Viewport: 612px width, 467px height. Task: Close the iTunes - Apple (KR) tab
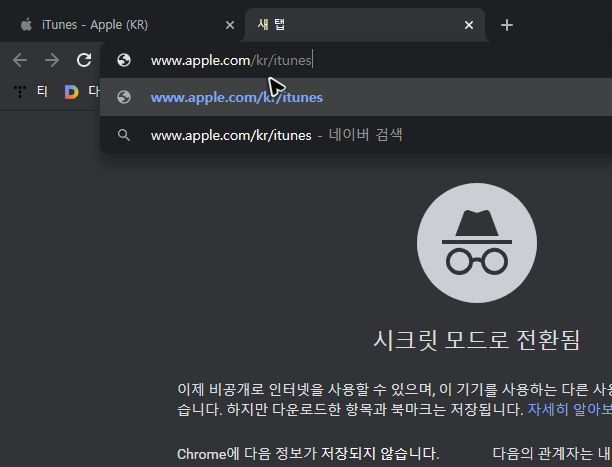230,25
